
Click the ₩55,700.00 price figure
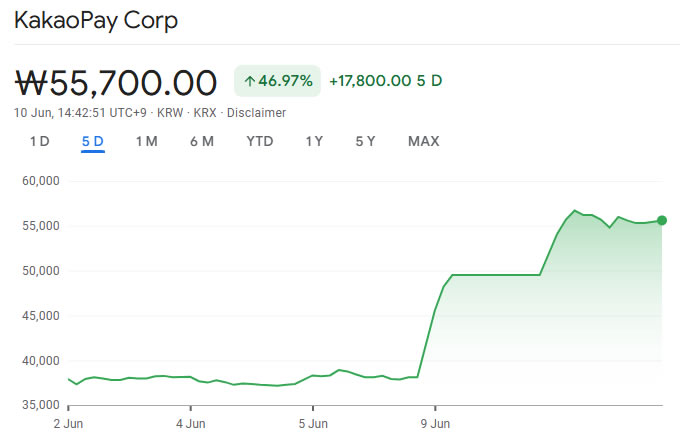click(x=116, y=81)
